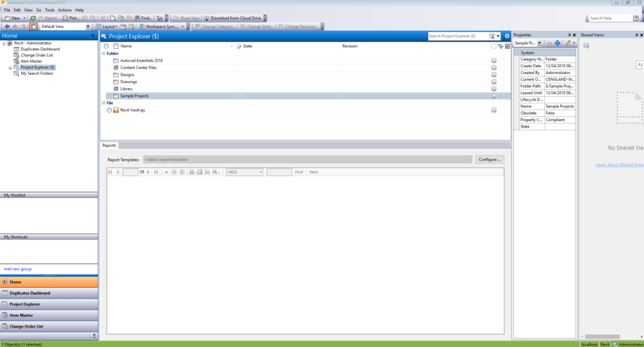The width and height of the screenshot is (644, 347).
Task: Select My Search Folders in the tree
Action: pos(37,74)
